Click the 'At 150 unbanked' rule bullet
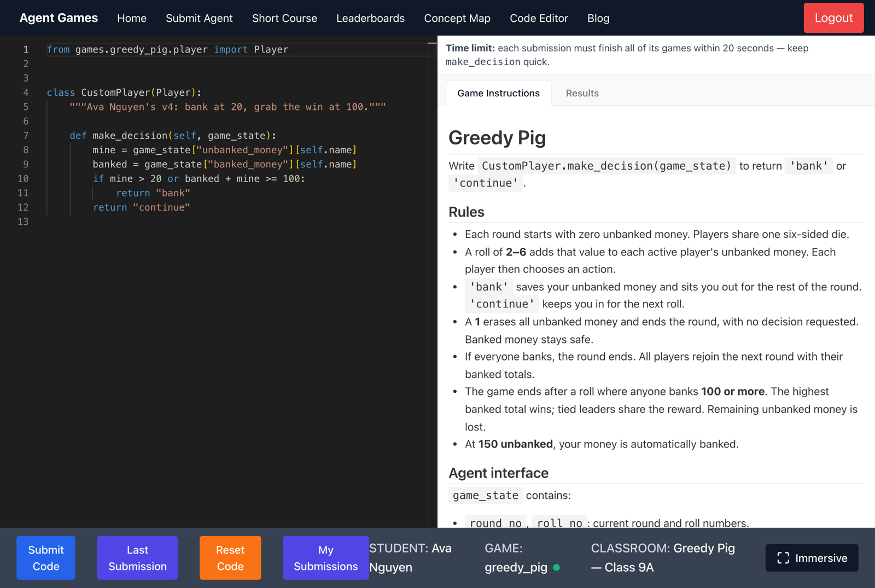This screenshot has width=875, height=588. click(x=602, y=444)
